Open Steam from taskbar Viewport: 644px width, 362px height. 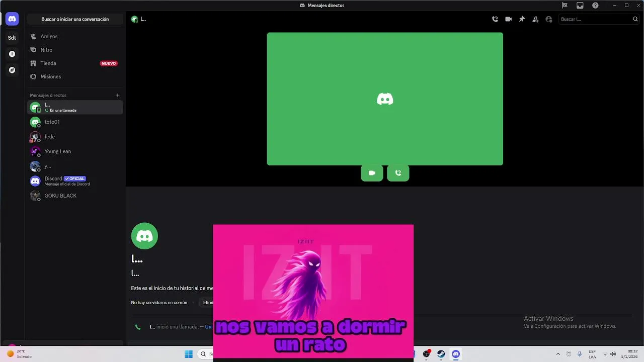[x=441, y=354]
